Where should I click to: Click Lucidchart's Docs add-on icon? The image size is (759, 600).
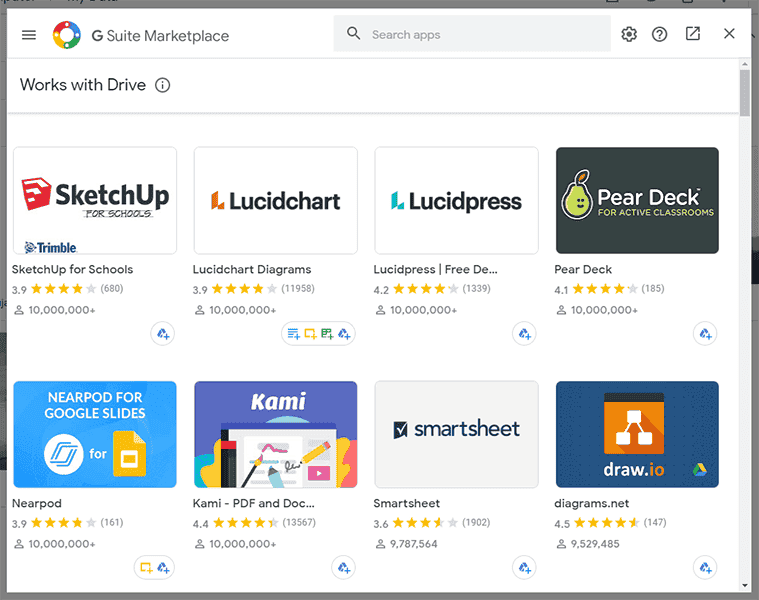[x=293, y=334]
